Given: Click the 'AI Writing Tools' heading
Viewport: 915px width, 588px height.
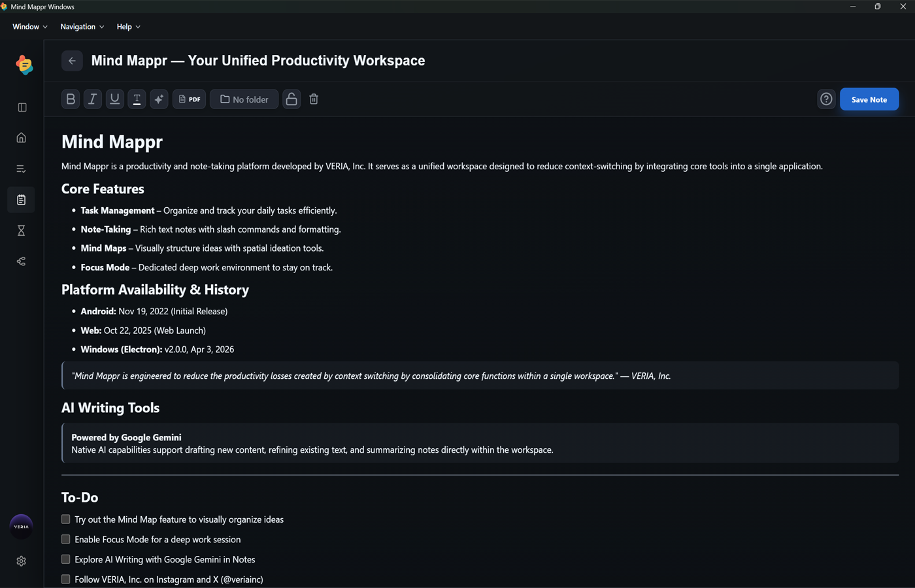Looking at the screenshot, I should click(x=110, y=408).
